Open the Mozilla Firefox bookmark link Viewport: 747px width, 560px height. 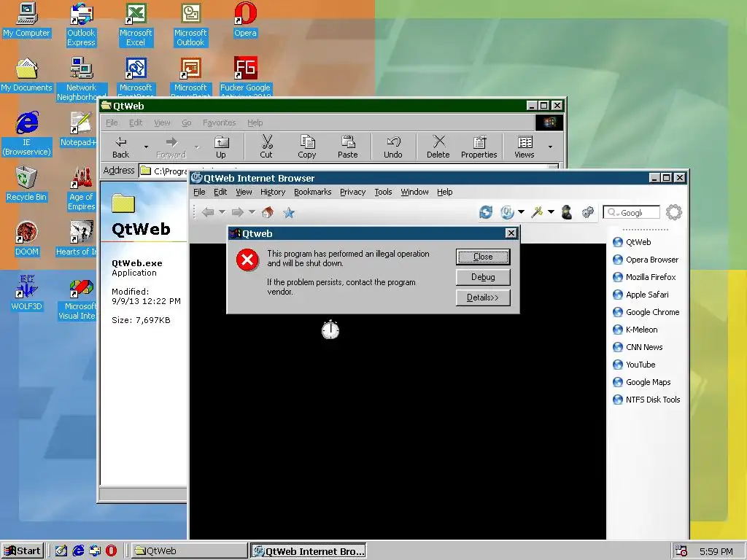pos(644,277)
